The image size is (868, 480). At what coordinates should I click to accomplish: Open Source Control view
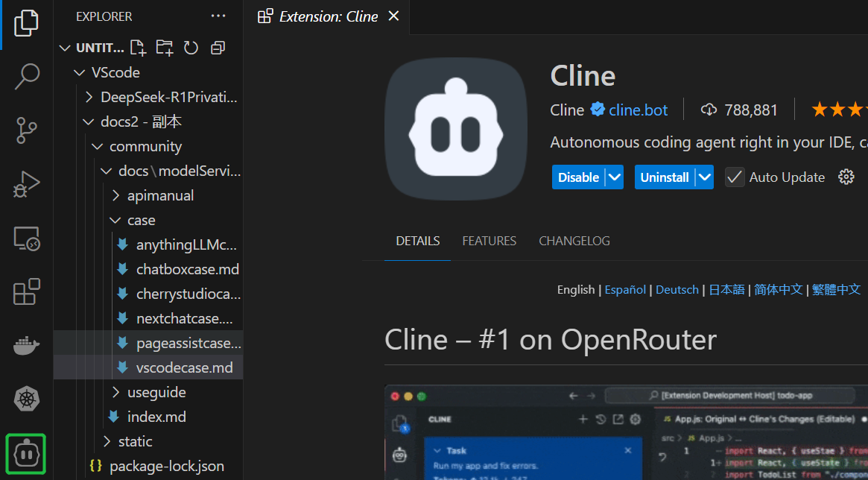pyautogui.click(x=27, y=130)
